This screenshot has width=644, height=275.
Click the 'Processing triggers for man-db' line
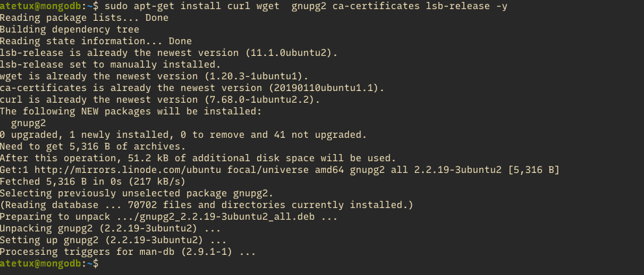pyautogui.click(x=128, y=252)
